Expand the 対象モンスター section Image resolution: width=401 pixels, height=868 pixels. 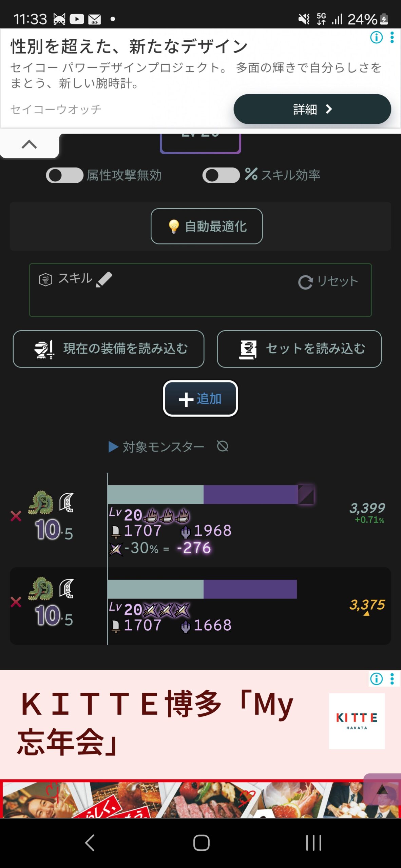click(157, 447)
